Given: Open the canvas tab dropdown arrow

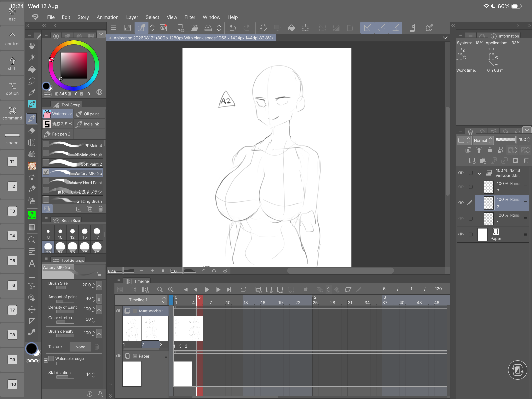Looking at the screenshot, I should click(x=445, y=38).
